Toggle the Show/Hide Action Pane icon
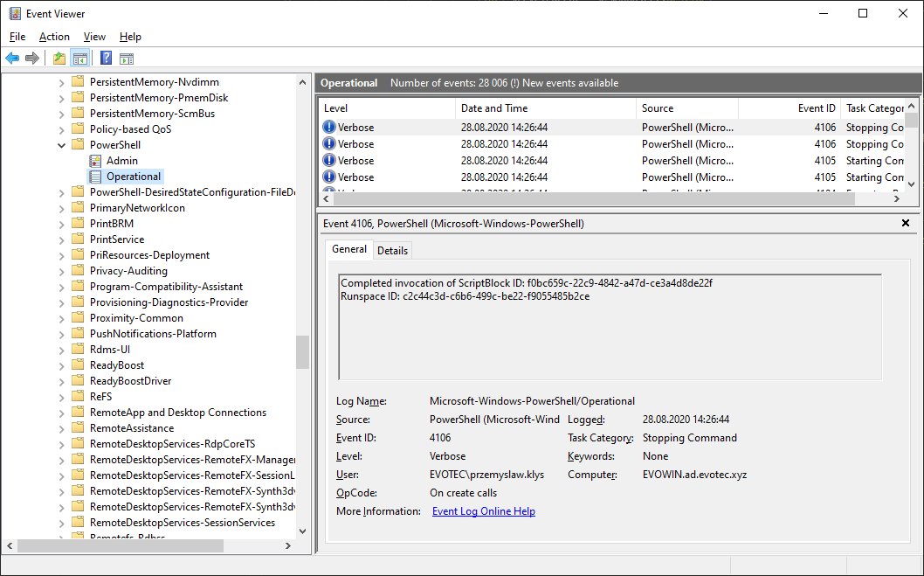924x576 pixels. (x=127, y=58)
